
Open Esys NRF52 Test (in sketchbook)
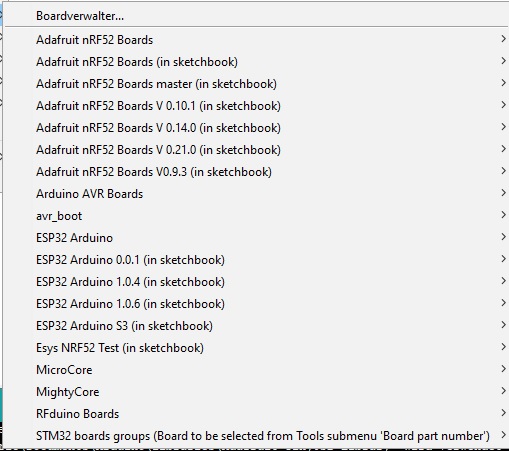tap(256, 348)
